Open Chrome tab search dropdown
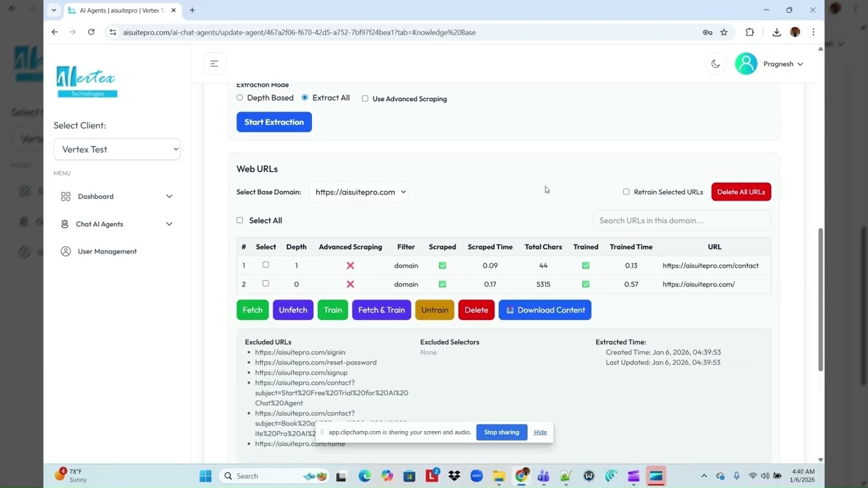 click(x=54, y=10)
